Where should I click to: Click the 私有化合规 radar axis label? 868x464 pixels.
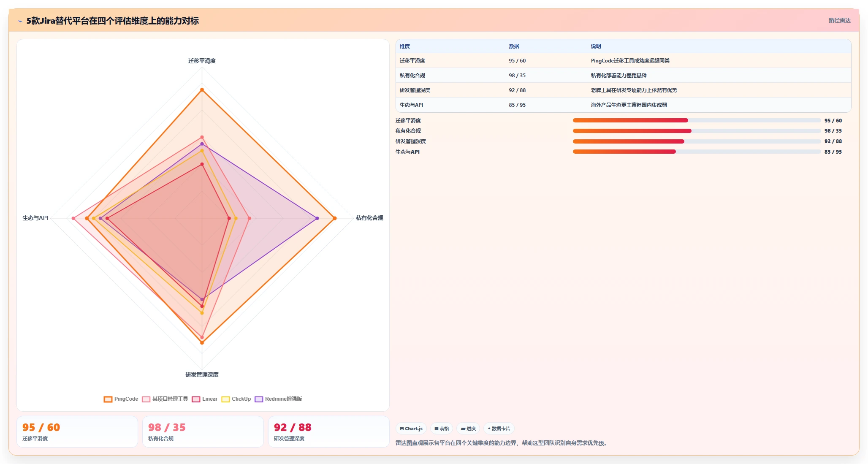click(x=369, y=218)
